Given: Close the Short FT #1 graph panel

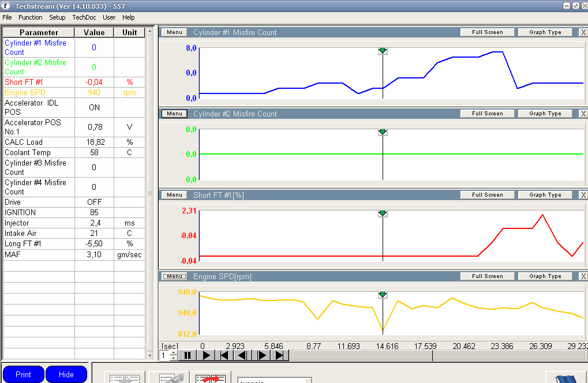Looking at the screenshot, I should coord(583,195).
